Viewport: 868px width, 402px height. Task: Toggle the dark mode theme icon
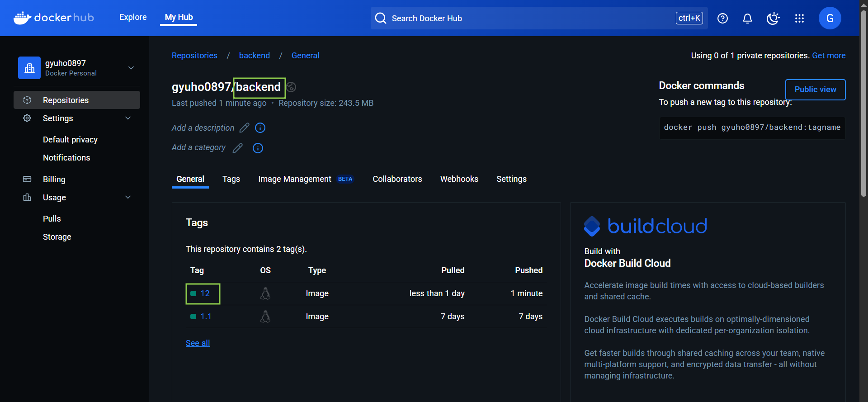pos(773,18)
